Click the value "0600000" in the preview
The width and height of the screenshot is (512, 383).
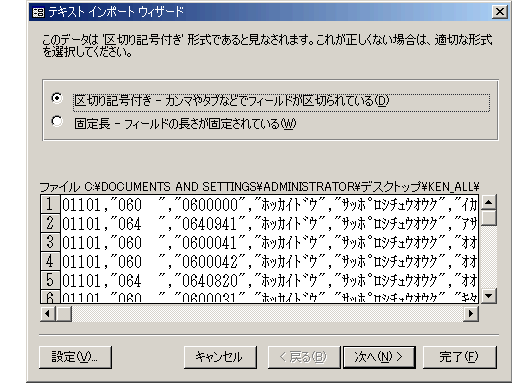coord(210,205)
